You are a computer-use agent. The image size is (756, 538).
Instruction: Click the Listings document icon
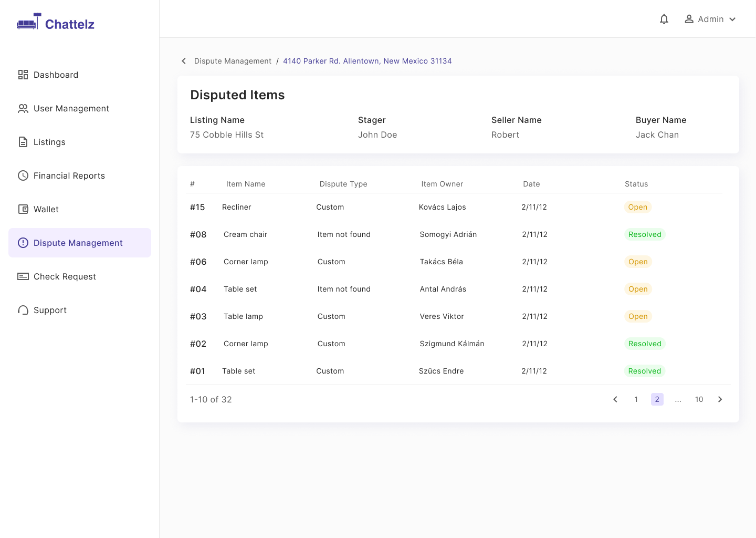tap(23, 142)
